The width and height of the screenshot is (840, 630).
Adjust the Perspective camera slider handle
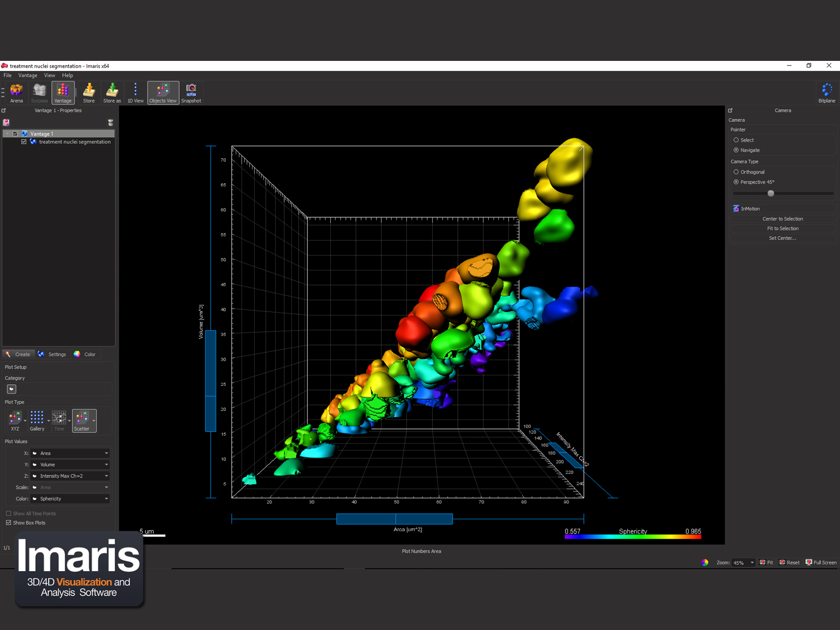tap(771, 193)
